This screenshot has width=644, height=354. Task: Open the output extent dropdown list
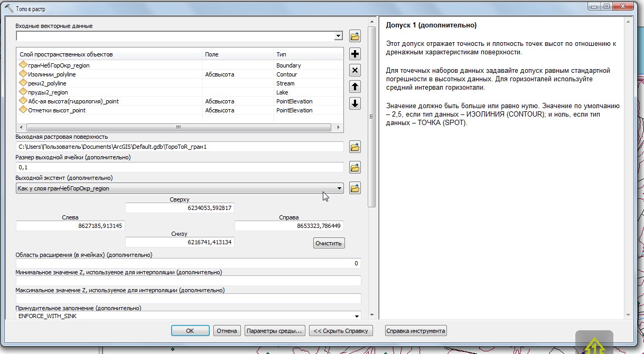click(x=339, y=188)
